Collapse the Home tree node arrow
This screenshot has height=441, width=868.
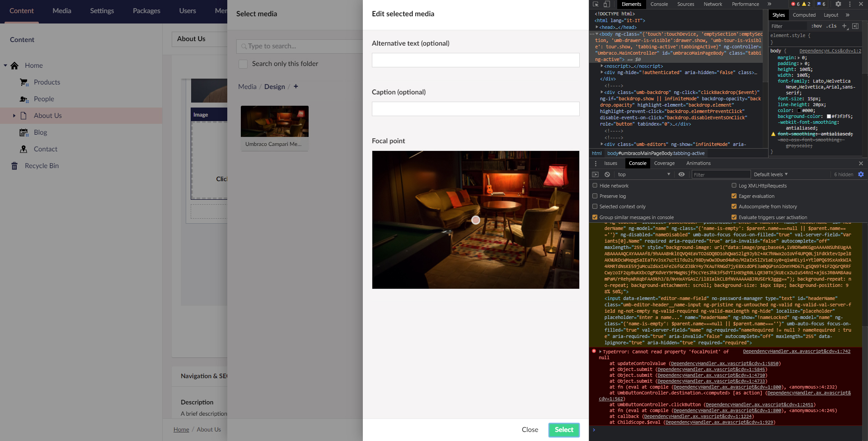point(5,66)
